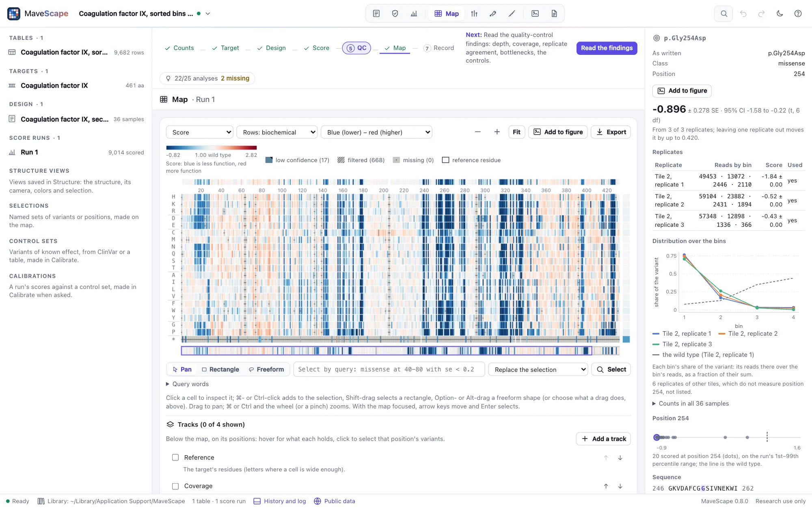Enable the Reference track checkbox
Viewport: 812px width, 508px height.
[x=175, y=458]
